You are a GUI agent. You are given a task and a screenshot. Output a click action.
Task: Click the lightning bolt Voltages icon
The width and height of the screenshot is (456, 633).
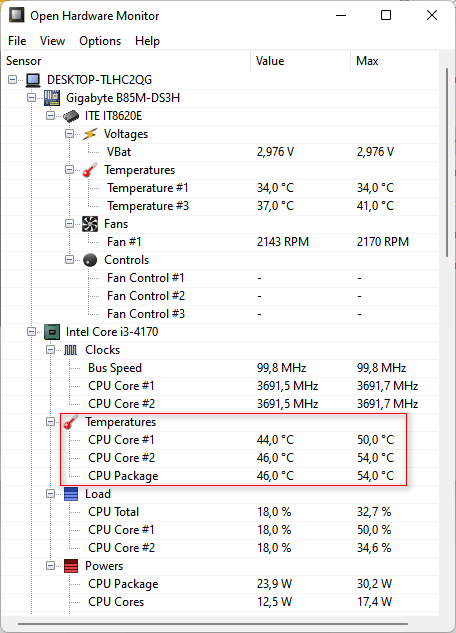click(x=90, y=134)
